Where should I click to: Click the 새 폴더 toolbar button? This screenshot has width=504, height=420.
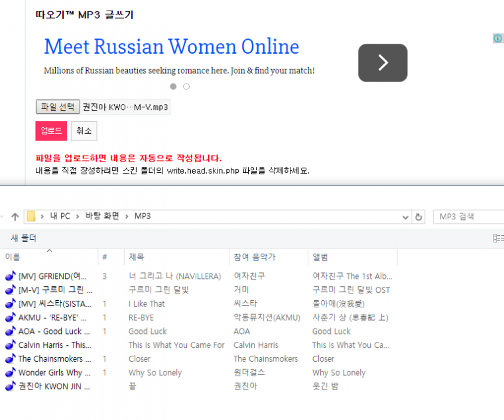coord(24,238)
